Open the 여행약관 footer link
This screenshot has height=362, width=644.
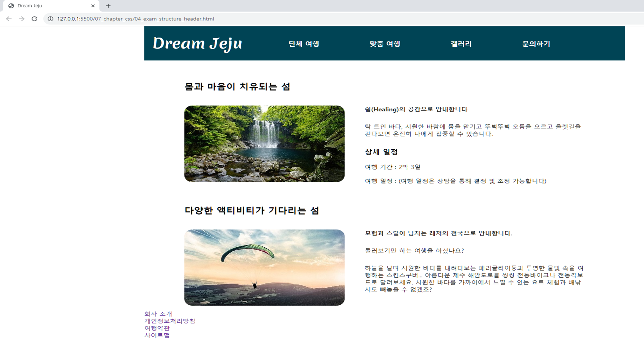157,328
